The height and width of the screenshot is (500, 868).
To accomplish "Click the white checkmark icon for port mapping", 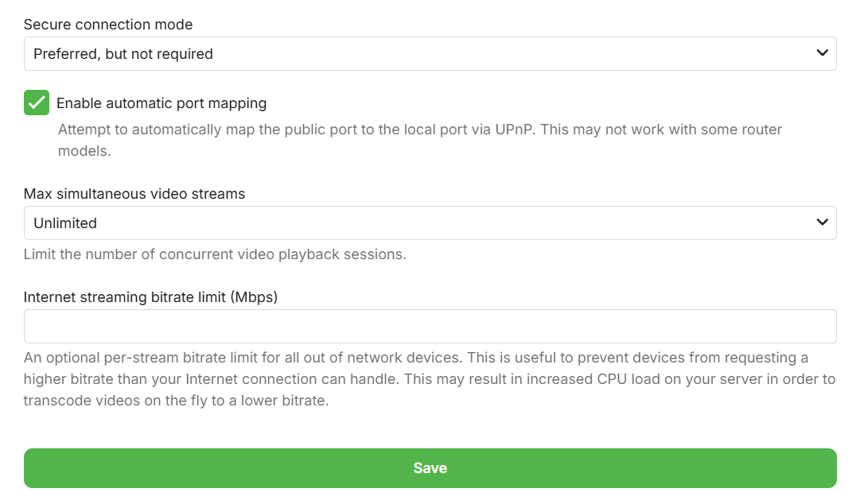I will pyautogui.click(x=37, y=103).
